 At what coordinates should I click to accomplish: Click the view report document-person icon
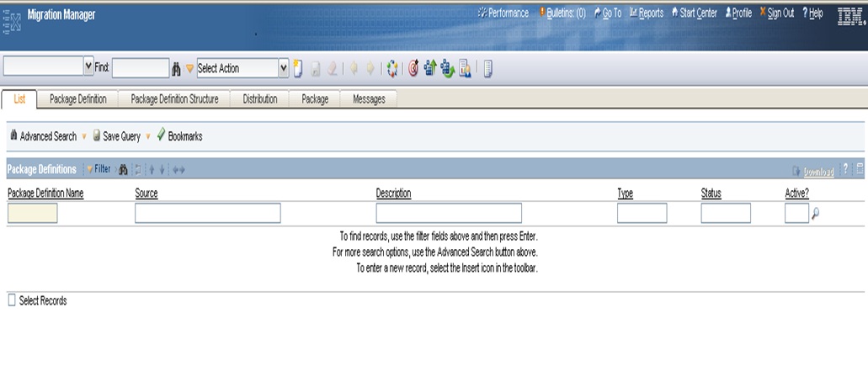point(465,69)
